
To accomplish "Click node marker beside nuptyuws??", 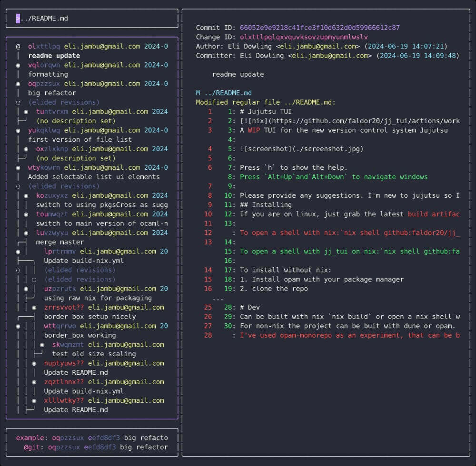I will (34, 363).
